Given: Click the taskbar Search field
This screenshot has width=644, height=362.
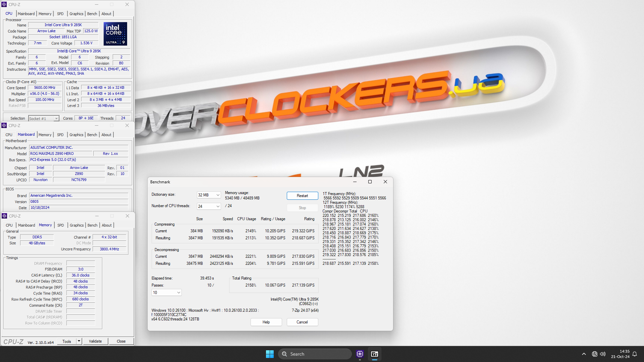Looking at the screenshot, I should [x=315, y=354].
